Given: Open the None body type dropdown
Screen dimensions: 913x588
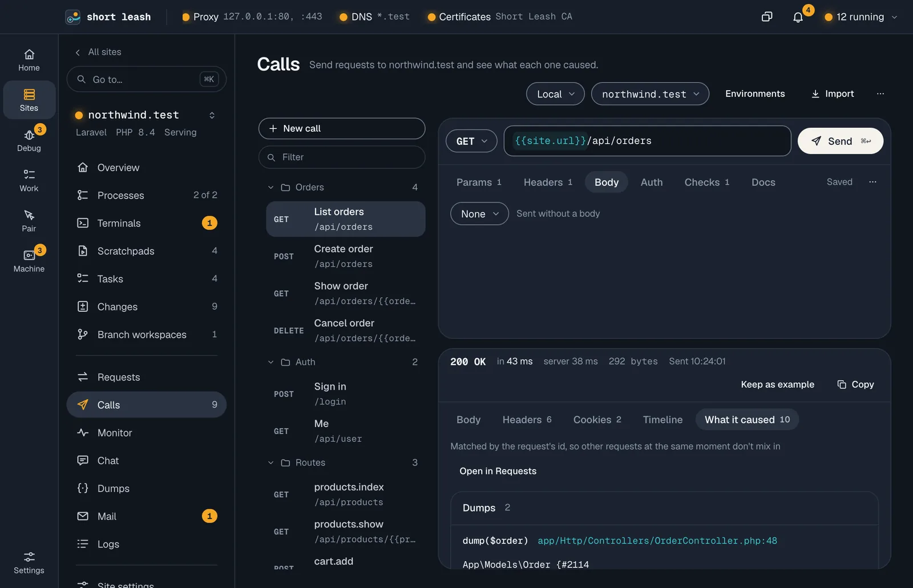Looking at the screenshot, I should coord(479,214).
